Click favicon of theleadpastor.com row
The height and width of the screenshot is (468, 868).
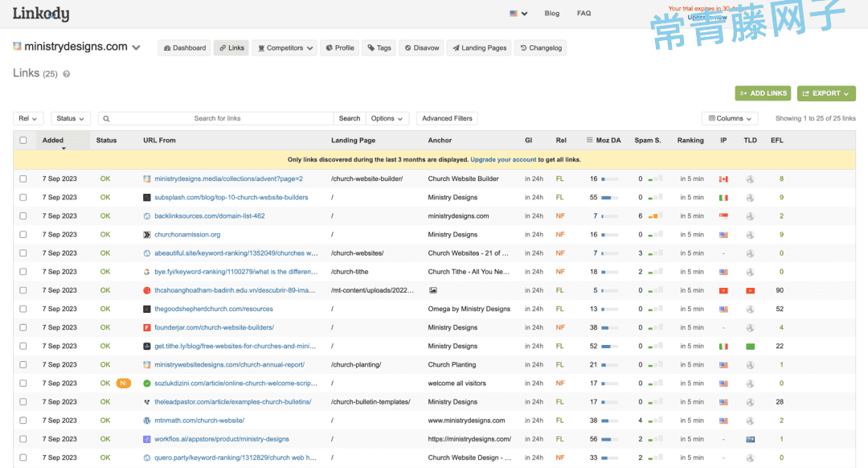[x=147, y=402]
